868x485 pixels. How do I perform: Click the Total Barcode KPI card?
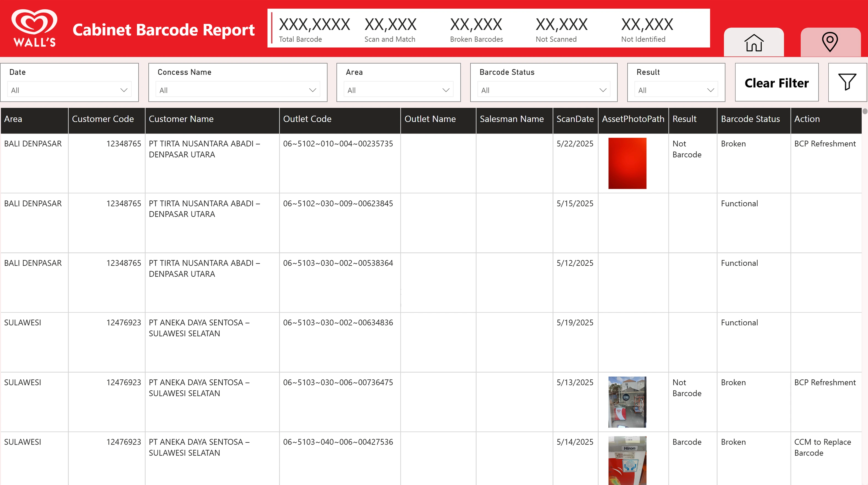pyautogui.click(x=314, y=29)
